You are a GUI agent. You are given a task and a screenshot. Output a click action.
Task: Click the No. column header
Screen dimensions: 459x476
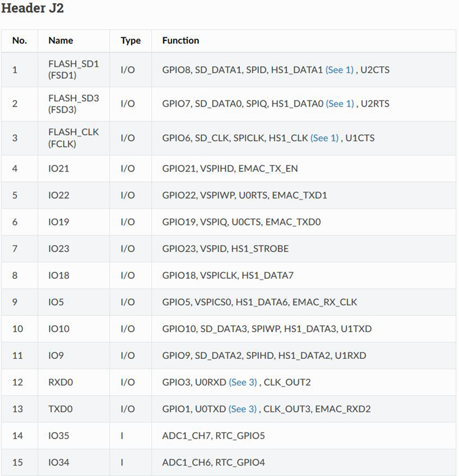[x=20, y=40]
